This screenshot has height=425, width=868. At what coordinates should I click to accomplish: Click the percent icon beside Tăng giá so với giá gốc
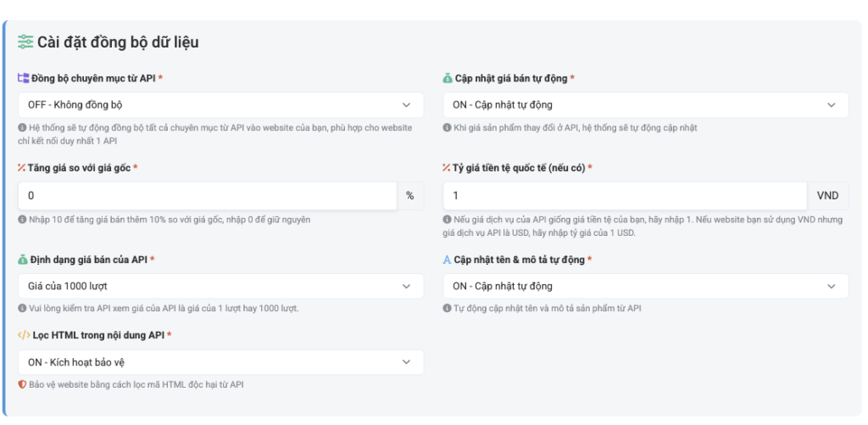tap(22, 168)
